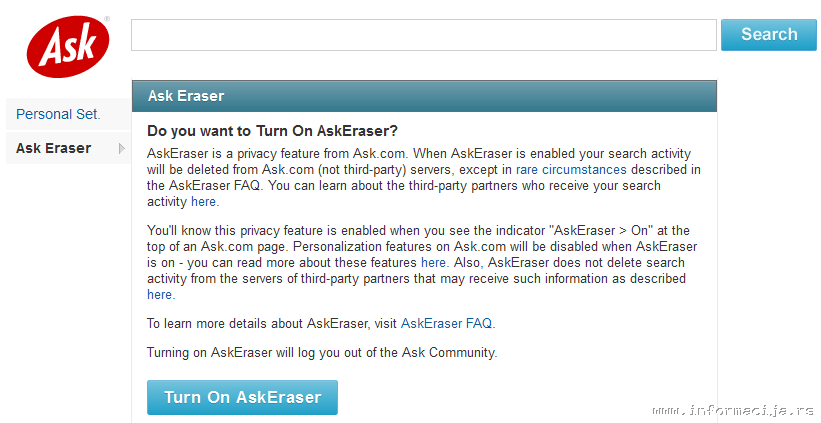Click the 'here' link ending the second paragraph
The image size is (821, 423).
[159, 295]
